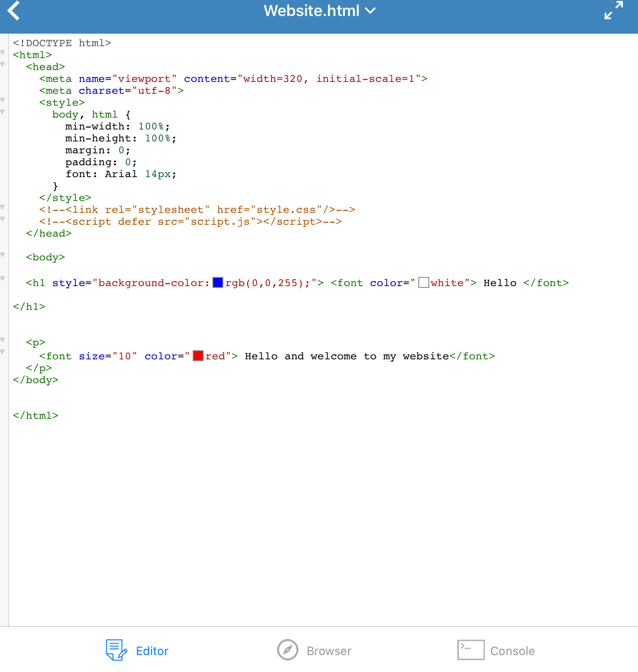Screen dimensions: 638x672
Task: Fold the <h1> heading line
Action: (x=3, y=279)
